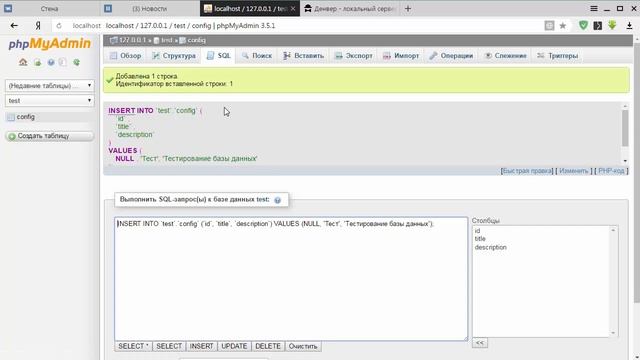The image size is (640, 360).
Task: Click the test breadcrumb link
Action: point(167,40)
